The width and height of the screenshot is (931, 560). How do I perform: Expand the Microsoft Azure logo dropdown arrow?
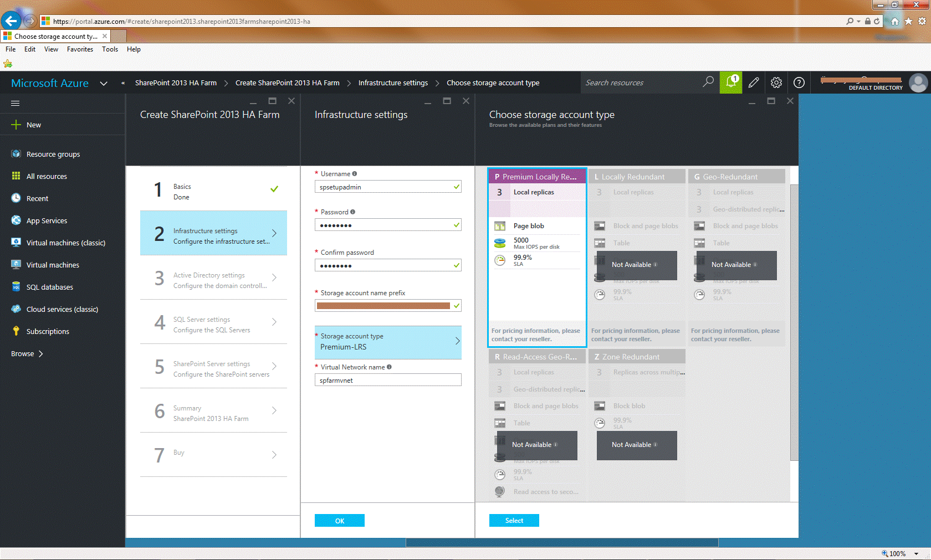pos(104,83)
